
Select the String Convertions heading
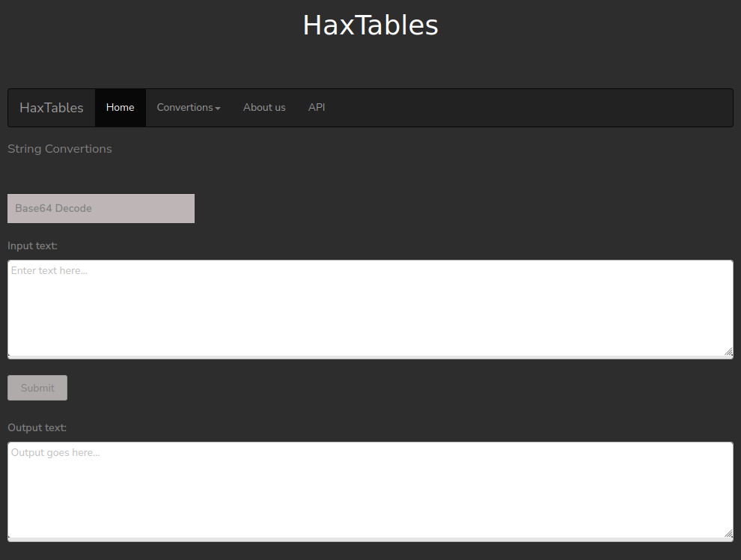[x=60, y=149]
